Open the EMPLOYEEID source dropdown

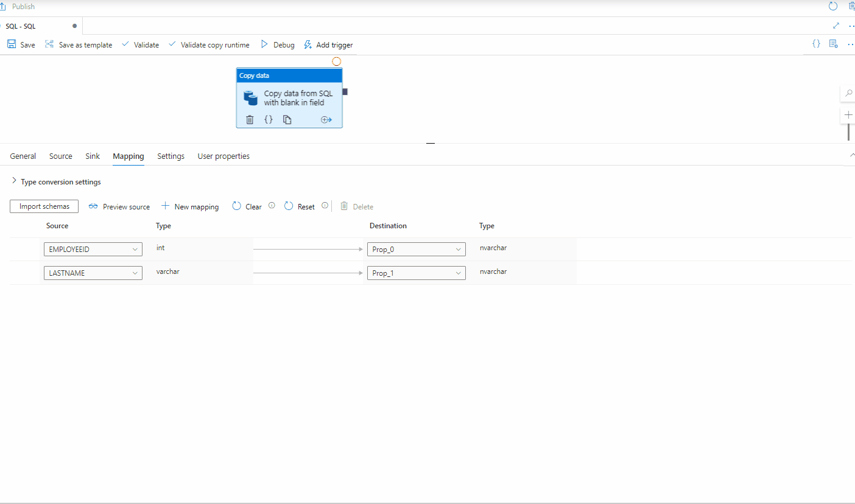[93, 249]
